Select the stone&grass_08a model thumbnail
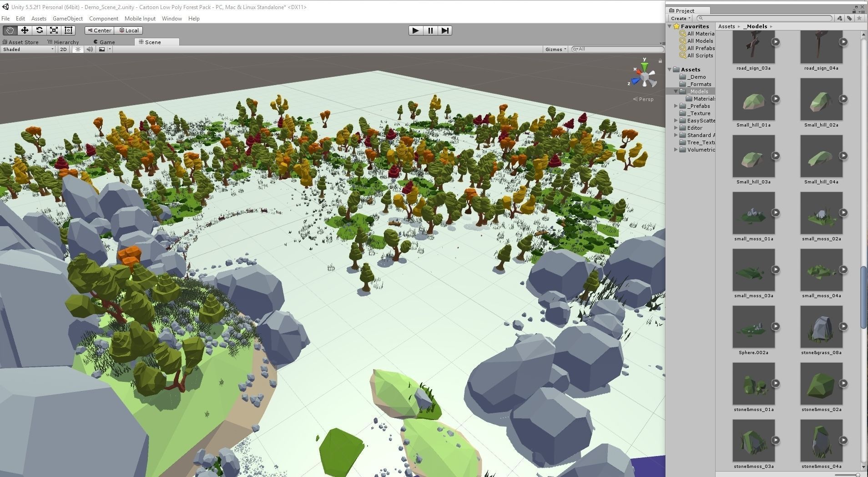Screen dimensions: 868x477 821,327
